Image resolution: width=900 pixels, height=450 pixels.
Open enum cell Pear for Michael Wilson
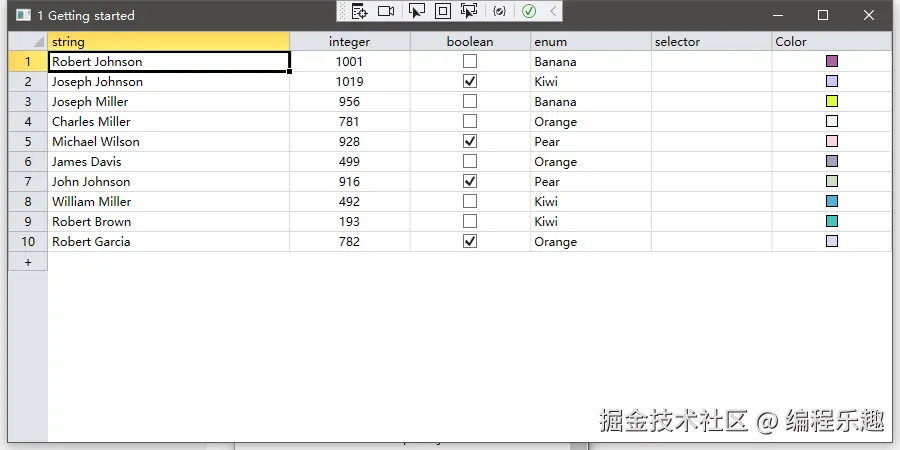pyautogui.click(x=591, y=141)
